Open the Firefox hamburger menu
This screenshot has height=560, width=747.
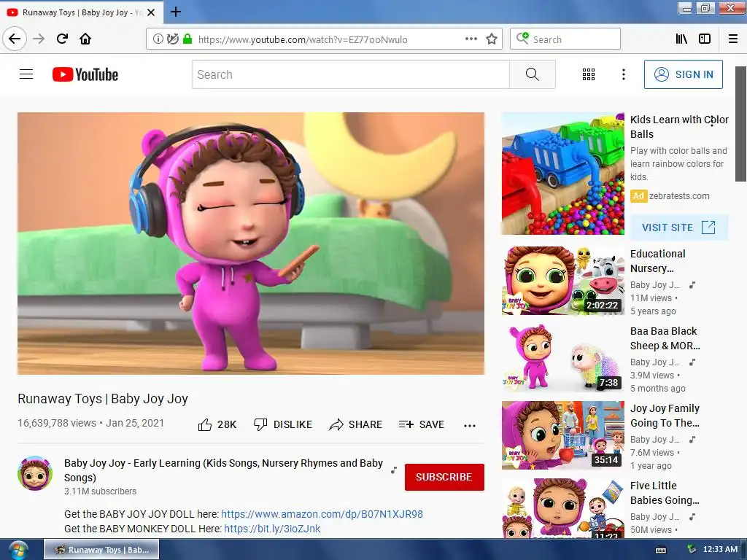(x=732, y=39)
